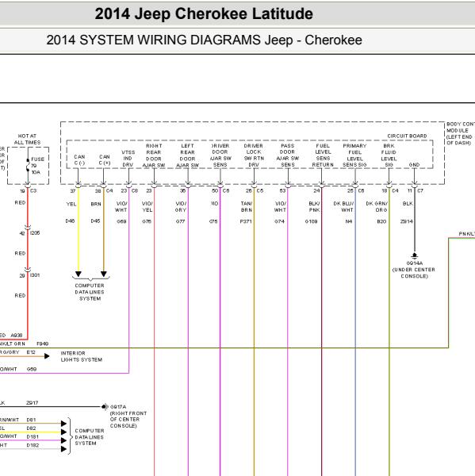Select connector label 'C7' beside pin 11
The height and width of the screenshot is (476, 475).
click(x=420, y=190)
